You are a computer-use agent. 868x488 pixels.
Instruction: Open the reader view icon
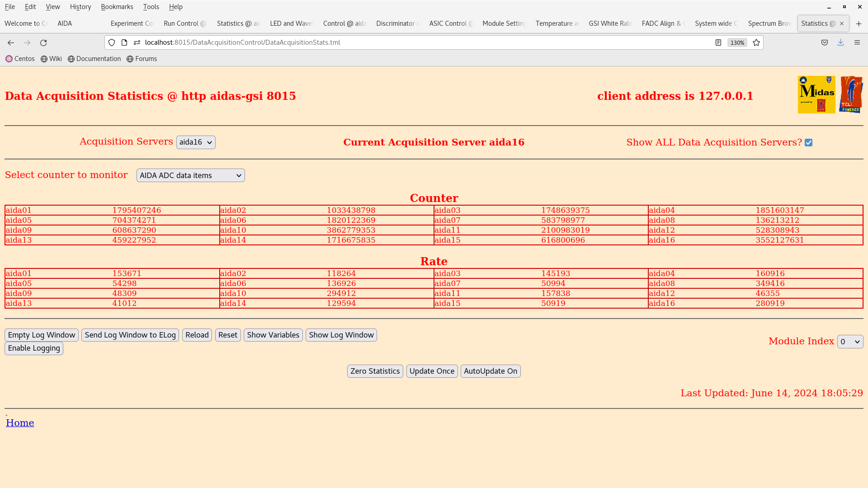pos(718,42)
